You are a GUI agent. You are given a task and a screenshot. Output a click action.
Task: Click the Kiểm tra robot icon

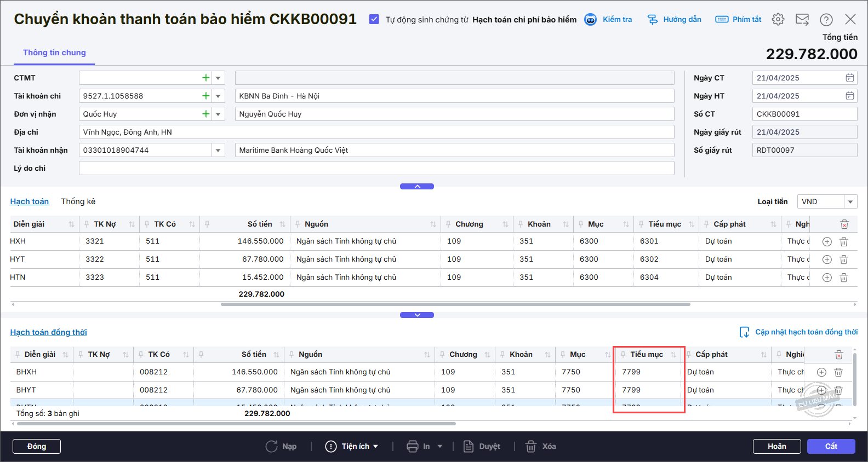point(591,20)
